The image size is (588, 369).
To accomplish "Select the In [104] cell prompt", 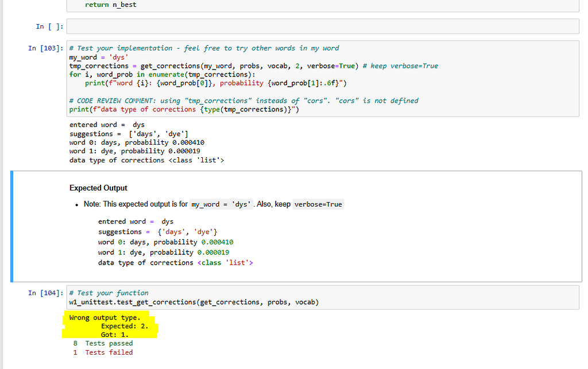I will 46,293.
